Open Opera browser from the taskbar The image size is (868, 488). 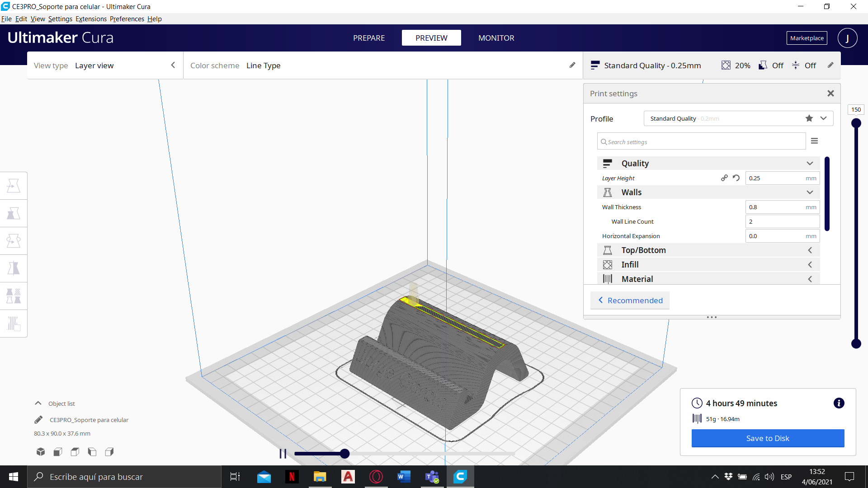point(376,477)
